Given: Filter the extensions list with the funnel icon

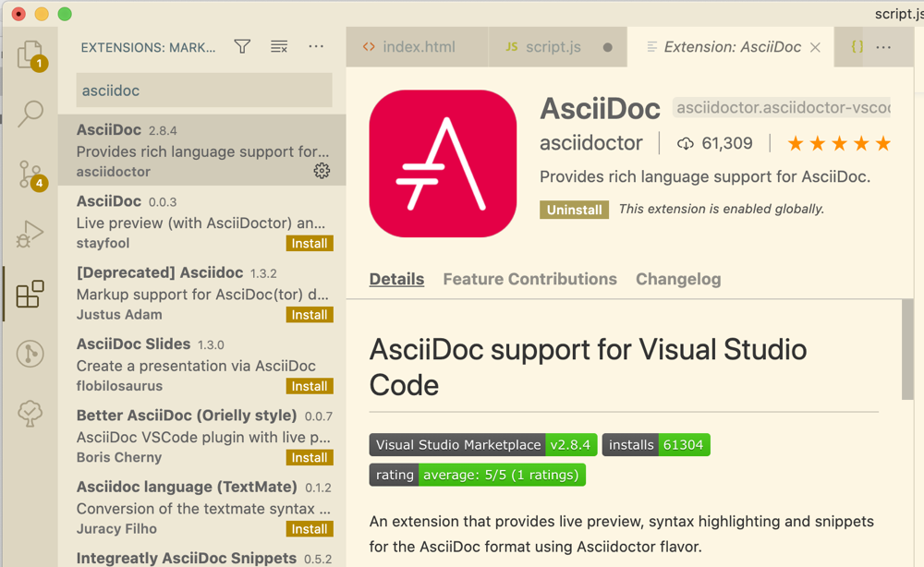Looking at the screenshot, I should click(x=242, y=45).
